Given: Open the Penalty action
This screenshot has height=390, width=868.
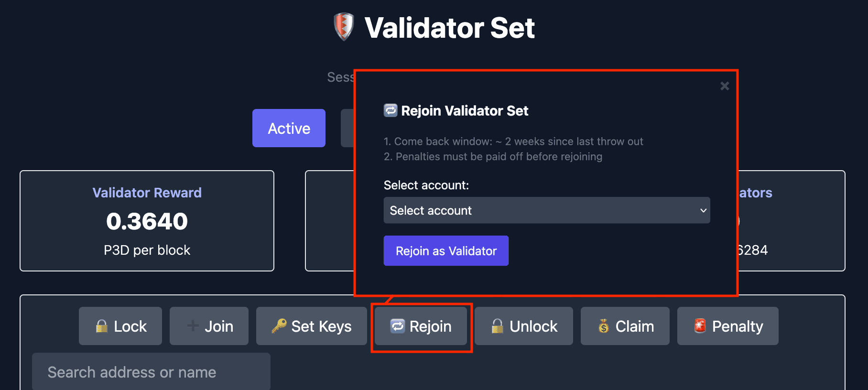Looking at the screenshot, I should coord(727,326).
